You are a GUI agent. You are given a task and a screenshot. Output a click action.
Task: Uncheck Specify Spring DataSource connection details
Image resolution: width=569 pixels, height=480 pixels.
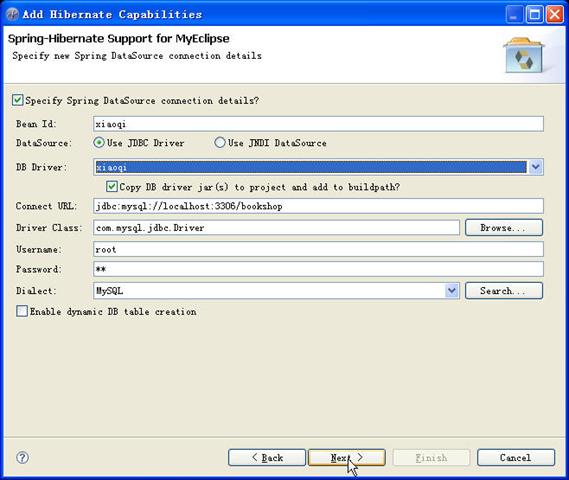tap(17, 100)
